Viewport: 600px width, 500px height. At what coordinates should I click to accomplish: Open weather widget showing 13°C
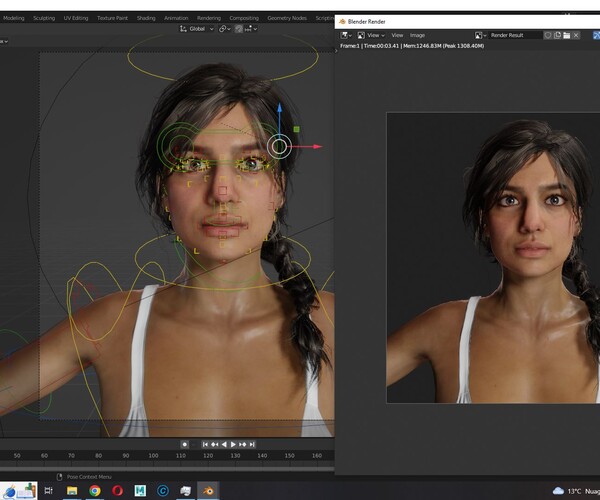[576, 491]
